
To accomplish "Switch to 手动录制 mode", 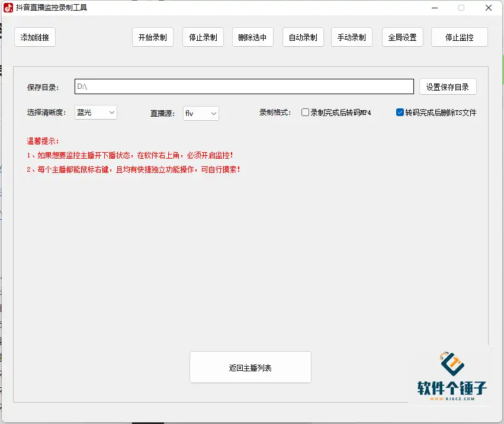I will (352, 37).
